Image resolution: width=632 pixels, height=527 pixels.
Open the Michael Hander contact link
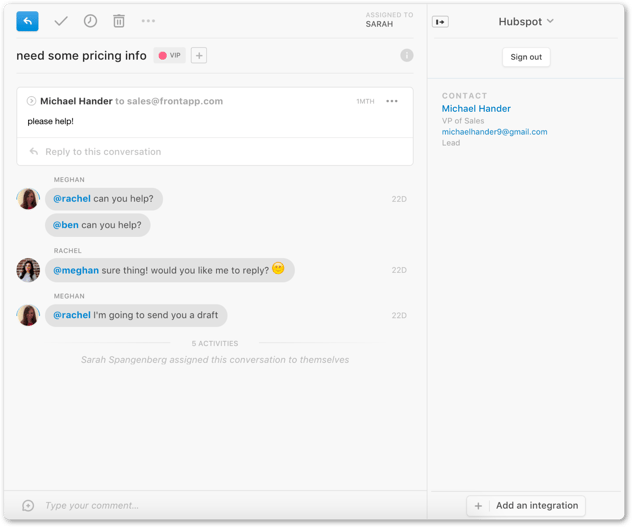pyautogui.click(x=476, y=109)
